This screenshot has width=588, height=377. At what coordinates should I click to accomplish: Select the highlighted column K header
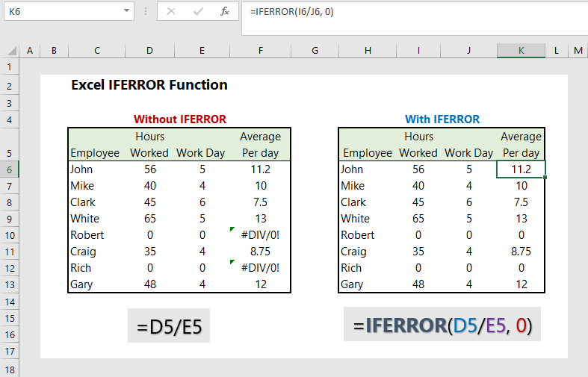[521, 51]
